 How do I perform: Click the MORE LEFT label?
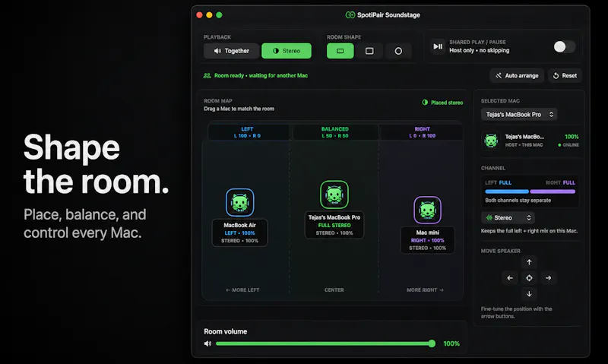pyautogui.click(x=242, y=290)
